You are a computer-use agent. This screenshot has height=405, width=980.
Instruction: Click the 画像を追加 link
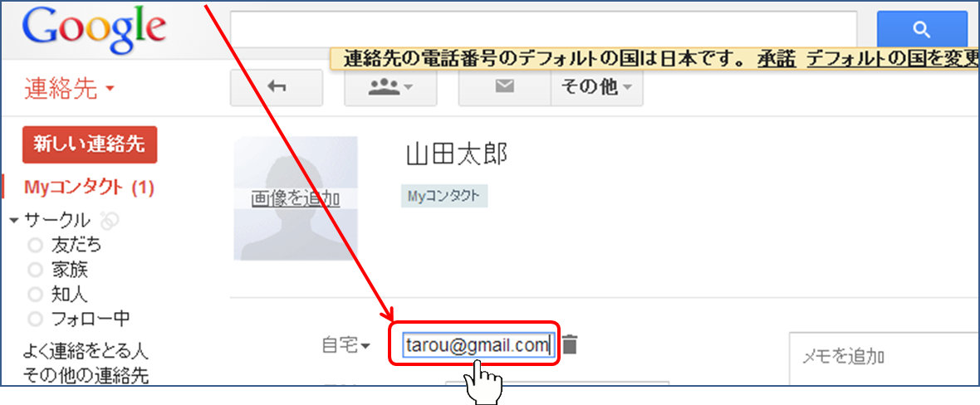point(295,199)
